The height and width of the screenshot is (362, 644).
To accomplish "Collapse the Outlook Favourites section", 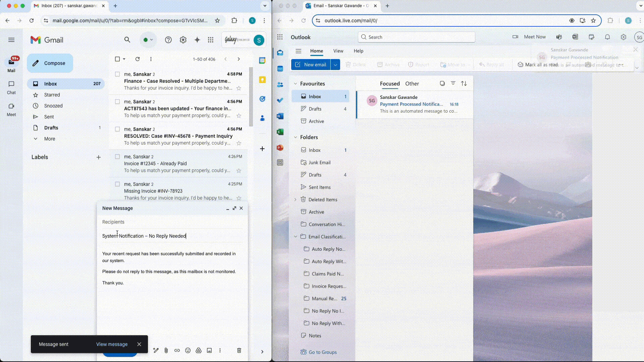I will 296,84.
